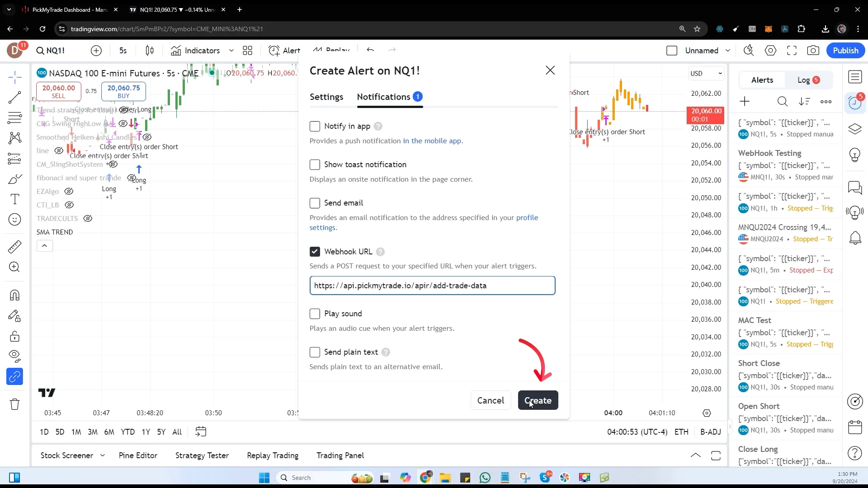Enable Webhook URL checkbox
This screenshot has width=868, height=488.
tap(315, 251)
